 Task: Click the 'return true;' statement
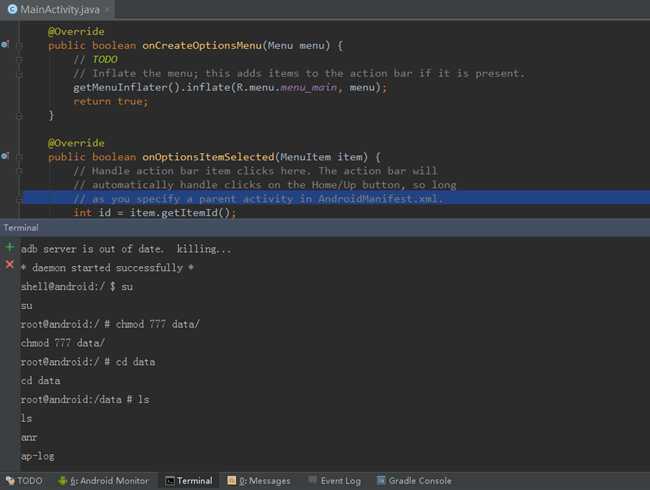[x=111, y=101]
